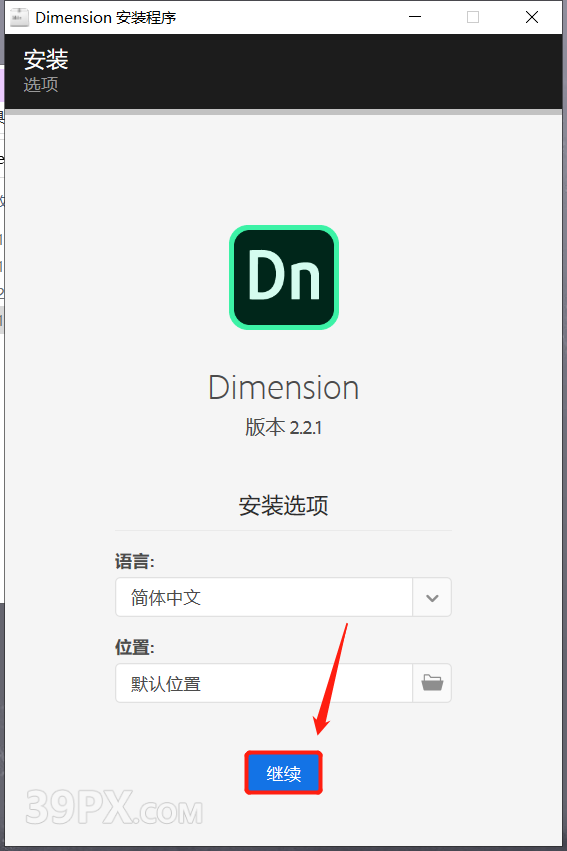567x851 pixels.
Task: Click the Dimension Dn app logo
Action: (284, 277)
